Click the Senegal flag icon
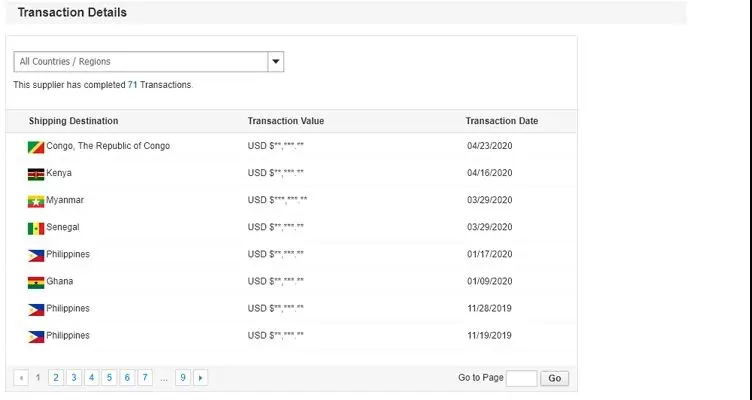This screenshot has width=752, height=400. click(36, 228)
